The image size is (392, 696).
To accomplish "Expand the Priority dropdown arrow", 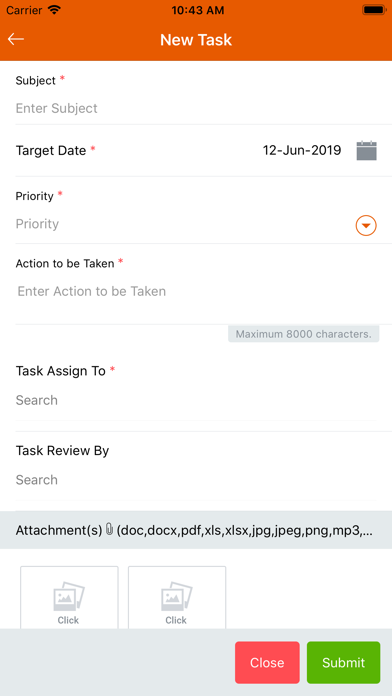I will pos(366,226).
